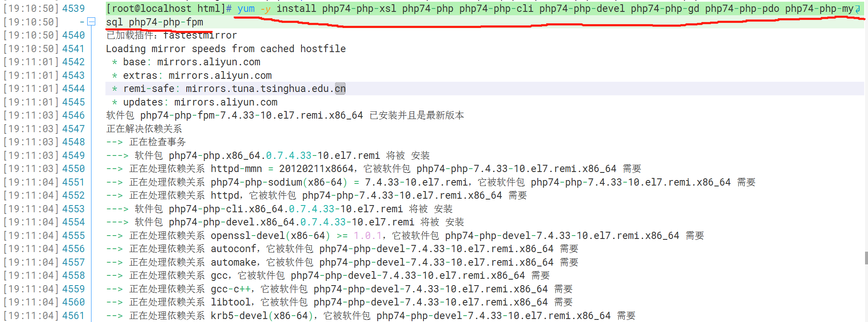This screenshot has width=868, height=322.
Task: Click the [19:11:04] timestamp on line 4551
Action: [x=31, y=182]
